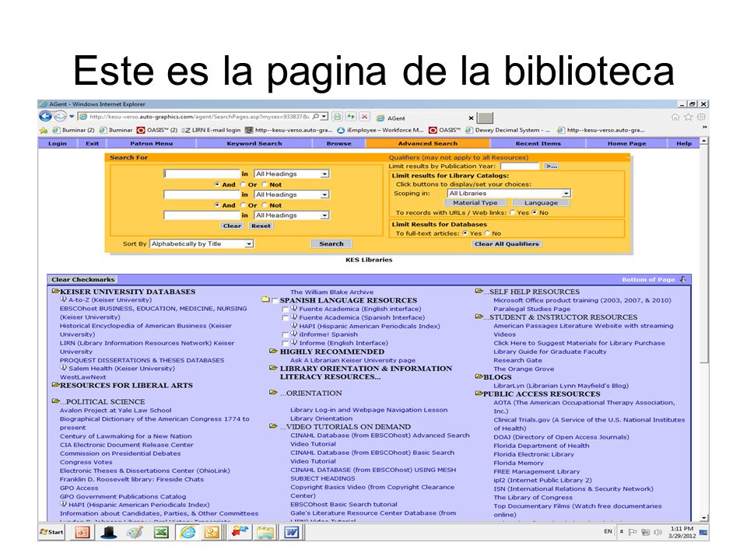The image size is (747, 560).
Task: Click the info icon beside Fuente Academica (English interface)
Action: pos(294,308)
